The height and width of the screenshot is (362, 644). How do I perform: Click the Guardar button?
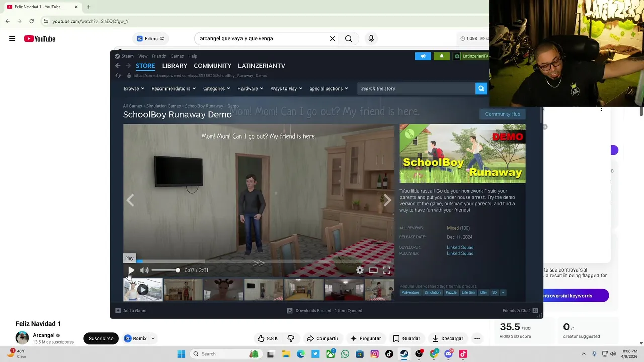tap(406, 338)
